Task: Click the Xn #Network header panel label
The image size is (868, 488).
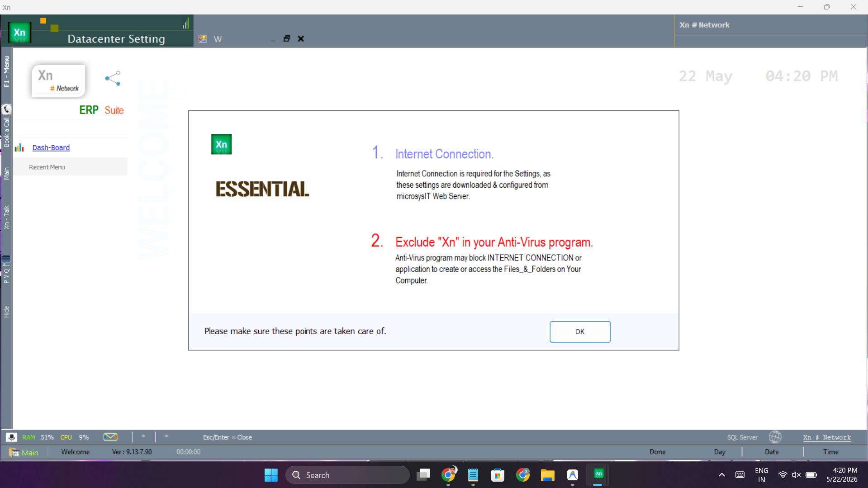Action: click(704, 25)
